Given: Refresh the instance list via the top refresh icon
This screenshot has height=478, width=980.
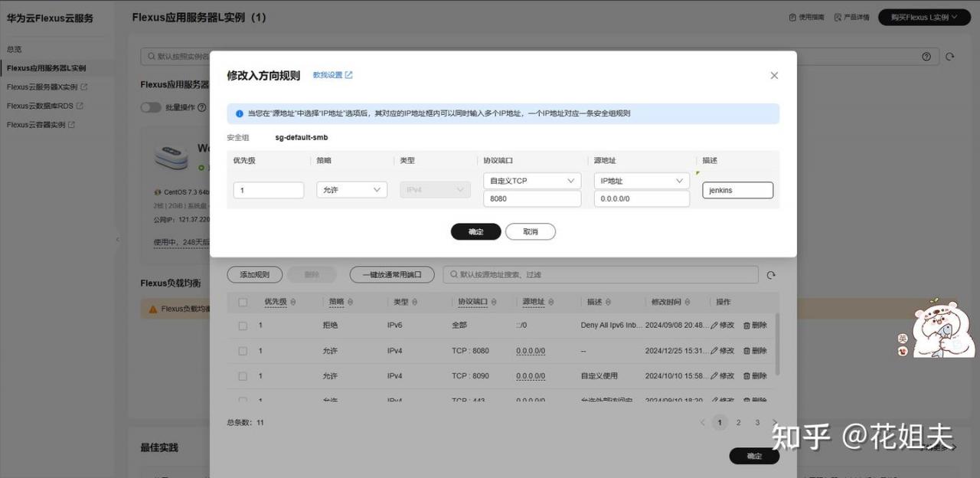Looking at the screenshot, I should 950,57.
